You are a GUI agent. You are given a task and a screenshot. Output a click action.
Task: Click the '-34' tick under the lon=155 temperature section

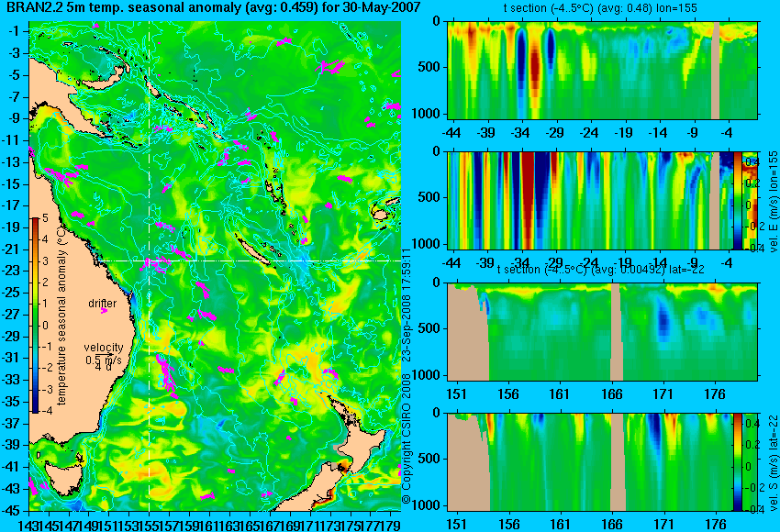[x=520, y=133]
